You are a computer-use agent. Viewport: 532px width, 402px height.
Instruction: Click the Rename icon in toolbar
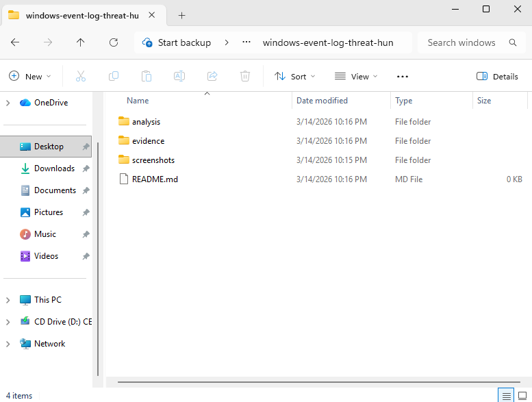click(x=179, y=76)
